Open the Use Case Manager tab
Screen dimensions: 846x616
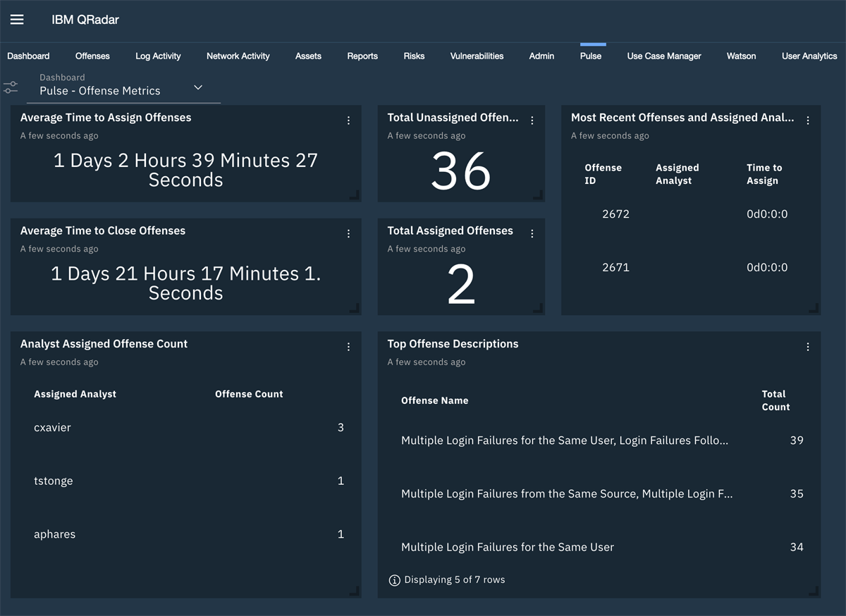tap(663, 56)
